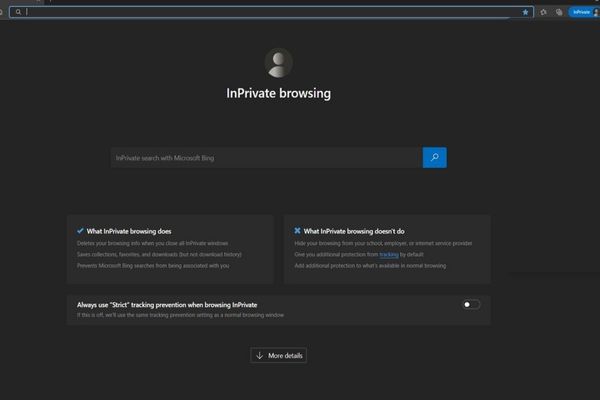The height and width of the screenshot is (400, 600).
Task: Open the tracking link
Action: 389,255
